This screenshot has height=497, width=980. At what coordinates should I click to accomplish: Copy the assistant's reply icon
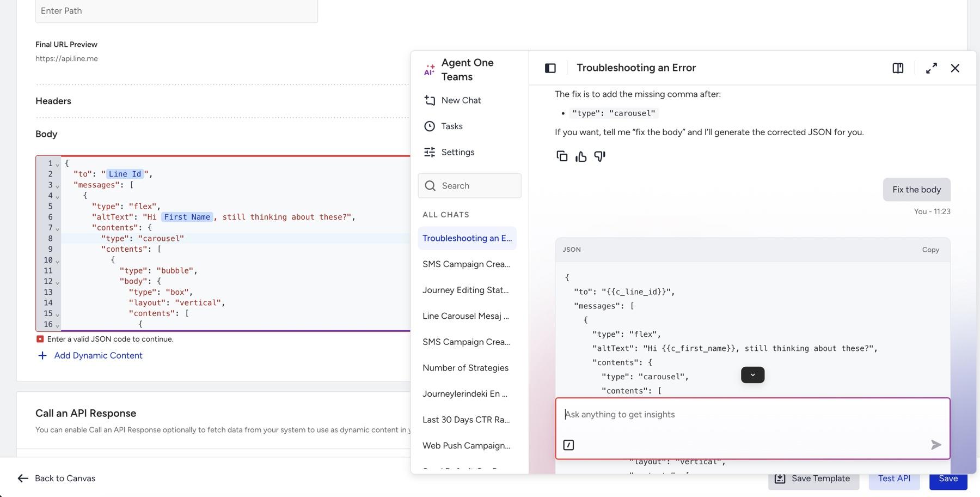click(562, 156)
